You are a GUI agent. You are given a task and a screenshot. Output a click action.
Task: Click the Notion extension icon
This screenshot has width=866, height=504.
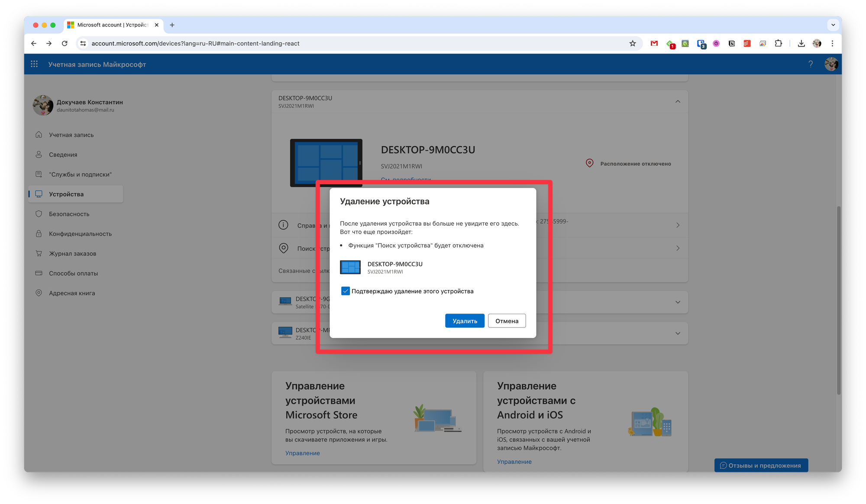click(732, 43)
